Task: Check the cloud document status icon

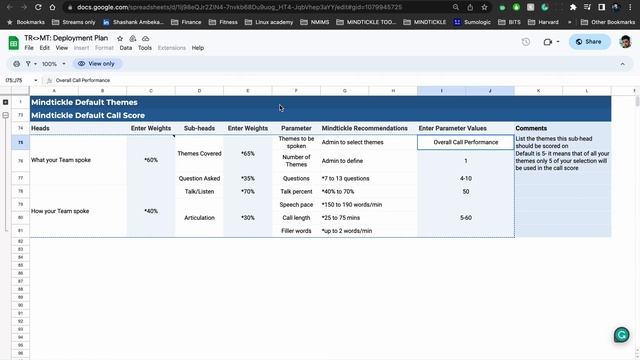Action: (145, 38)
